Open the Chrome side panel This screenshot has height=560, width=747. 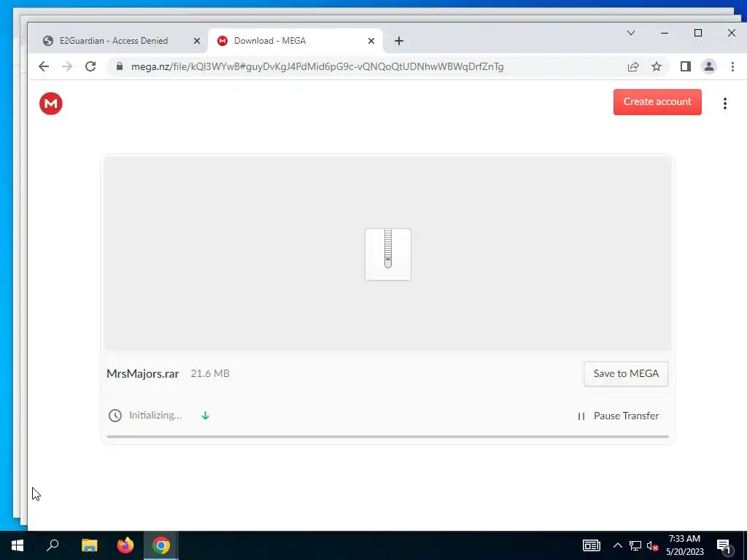pos(686,66)
